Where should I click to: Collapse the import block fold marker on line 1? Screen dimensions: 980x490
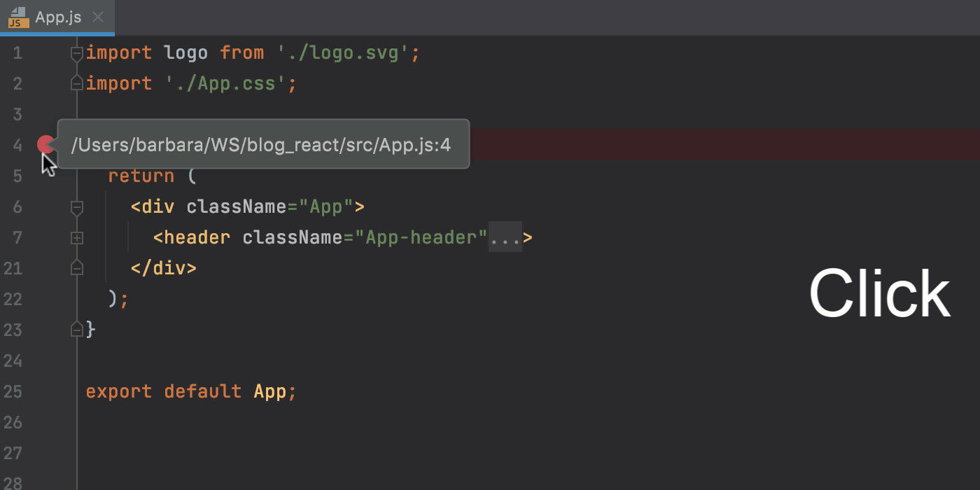tap(77, 53)
